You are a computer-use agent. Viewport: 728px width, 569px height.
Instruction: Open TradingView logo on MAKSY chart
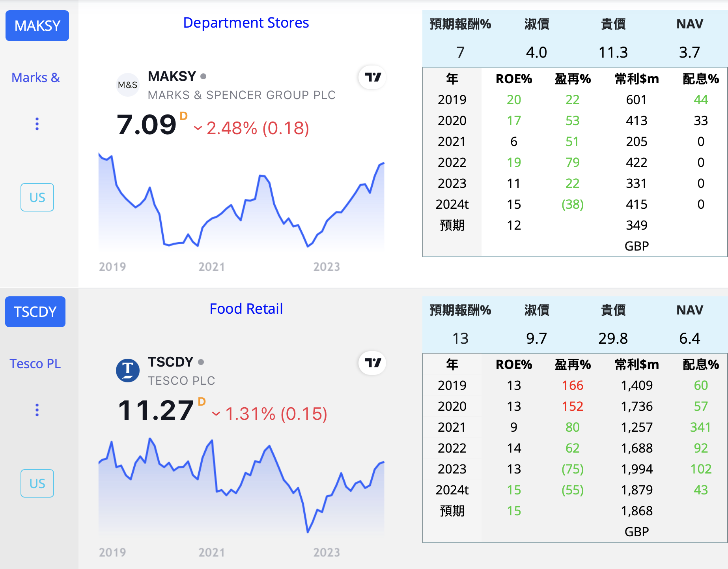point(372,77)
